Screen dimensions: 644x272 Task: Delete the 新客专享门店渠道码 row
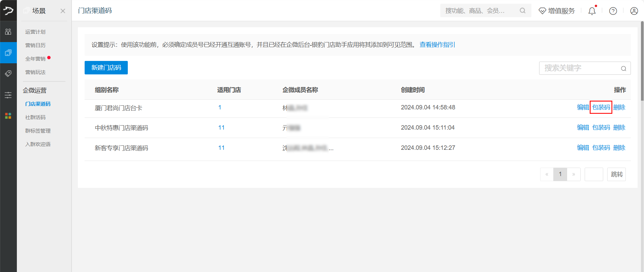tap(619, 148)
